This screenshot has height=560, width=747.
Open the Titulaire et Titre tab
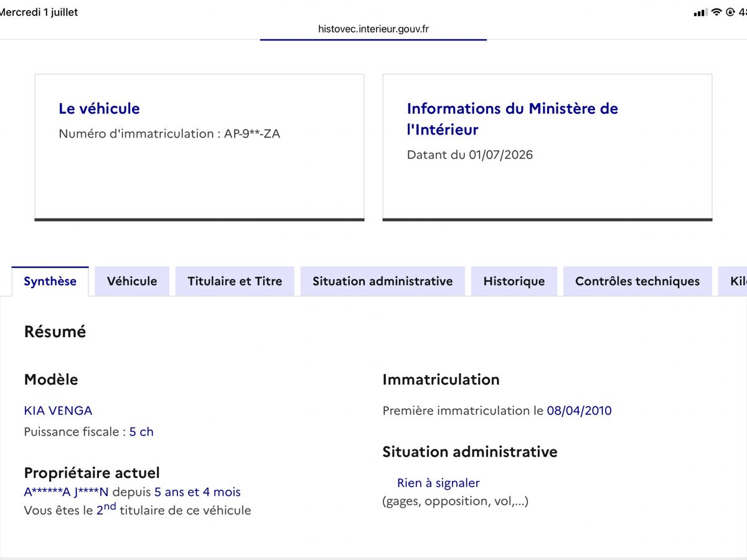235,281
